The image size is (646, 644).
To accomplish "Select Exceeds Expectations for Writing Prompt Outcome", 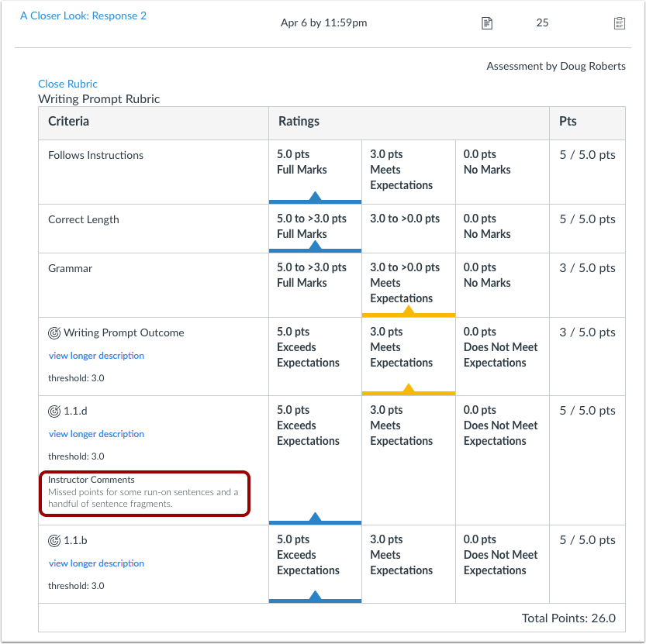I will (314, 347).
